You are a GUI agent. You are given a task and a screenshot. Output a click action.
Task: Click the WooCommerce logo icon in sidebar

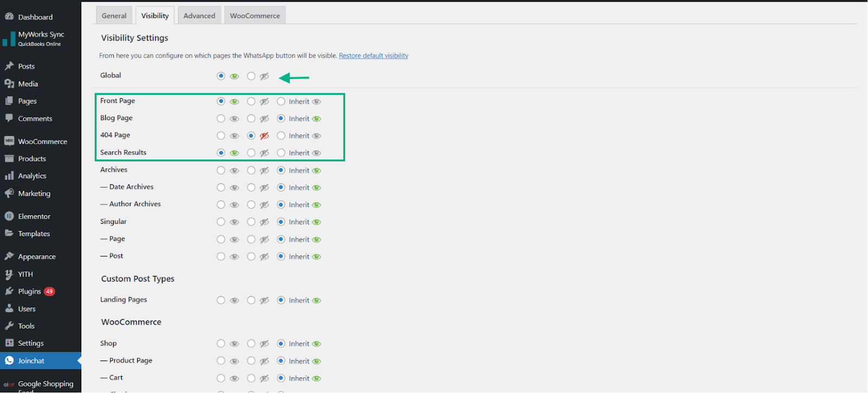click(x=9, y=141)
